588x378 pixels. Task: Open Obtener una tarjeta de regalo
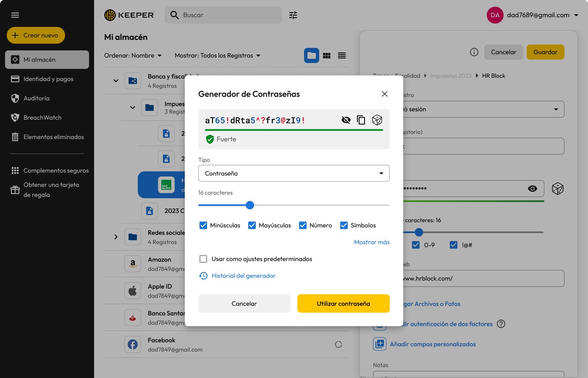pos(47,190)
